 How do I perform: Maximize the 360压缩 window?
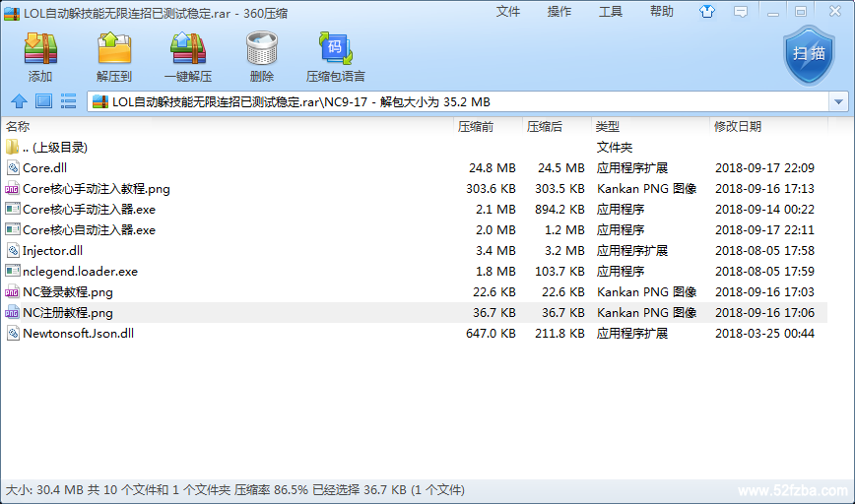[x=801, y=12]
